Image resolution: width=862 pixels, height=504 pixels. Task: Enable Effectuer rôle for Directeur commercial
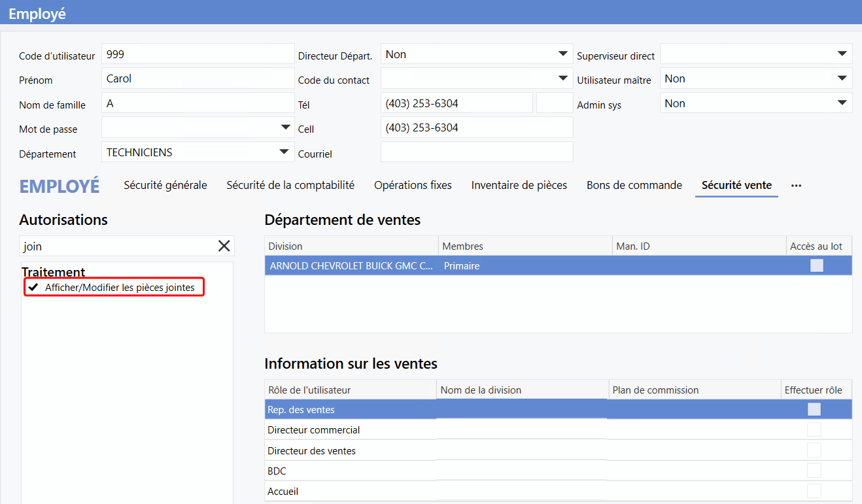tap(814, 430)
